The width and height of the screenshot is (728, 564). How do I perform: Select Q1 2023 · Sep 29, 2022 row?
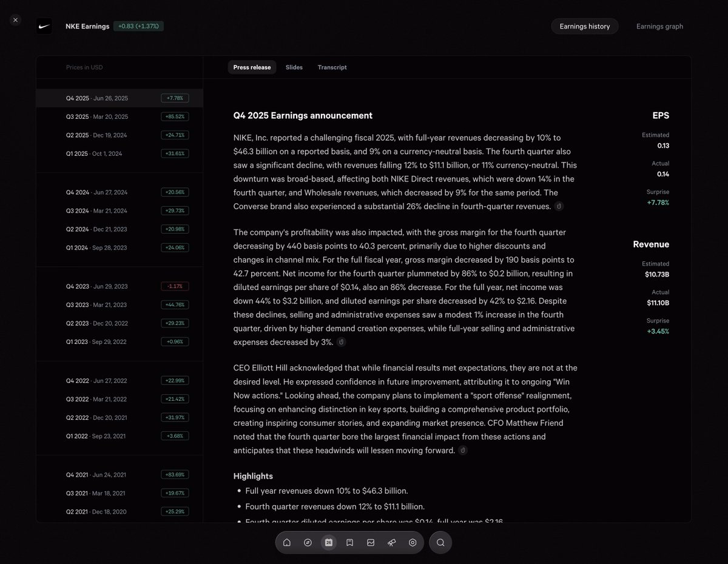click(x=120, y=341)
